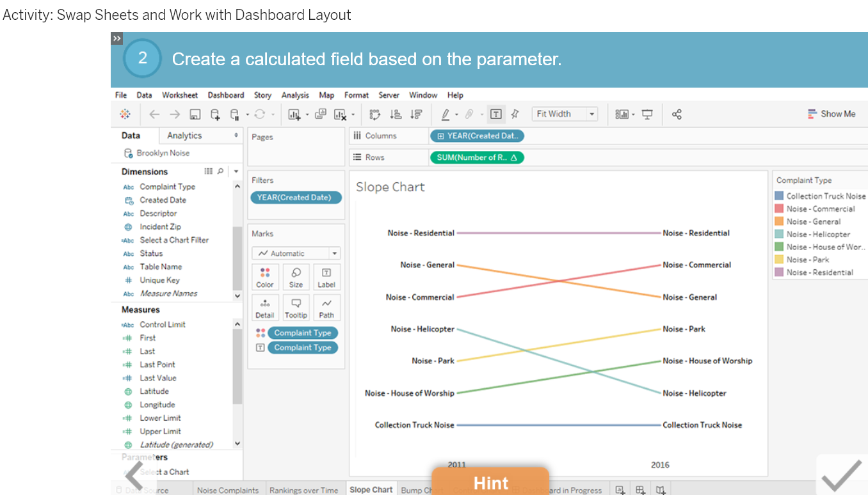This screenshot has width=868, height=495.
Task: Open the Dashboard menu
Action: pyautogui.click(x=226, y=95)
